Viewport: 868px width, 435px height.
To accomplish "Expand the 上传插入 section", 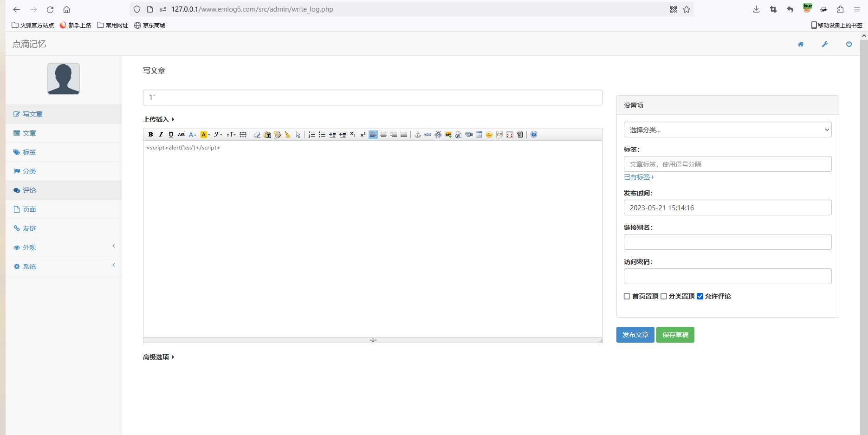I will tap(159, 119).
